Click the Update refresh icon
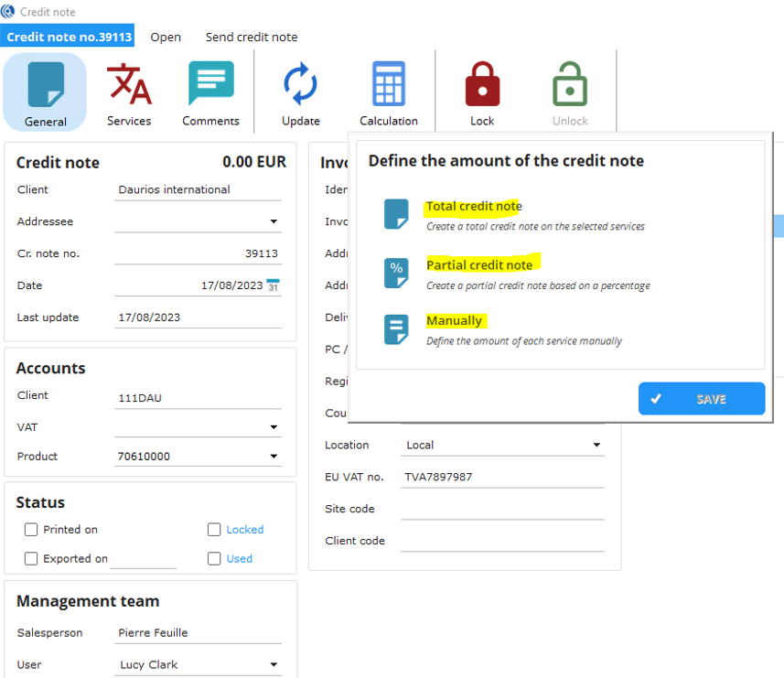784x678 pixels. point(300,85)
